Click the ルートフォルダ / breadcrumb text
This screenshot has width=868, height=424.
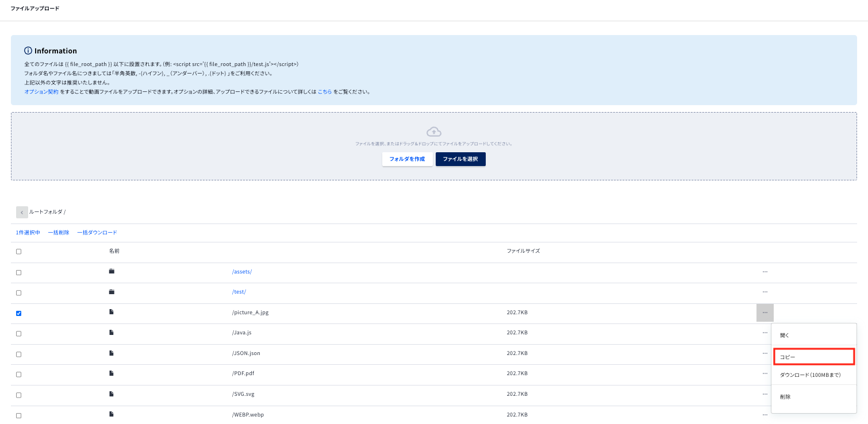(x=48, y=212)
